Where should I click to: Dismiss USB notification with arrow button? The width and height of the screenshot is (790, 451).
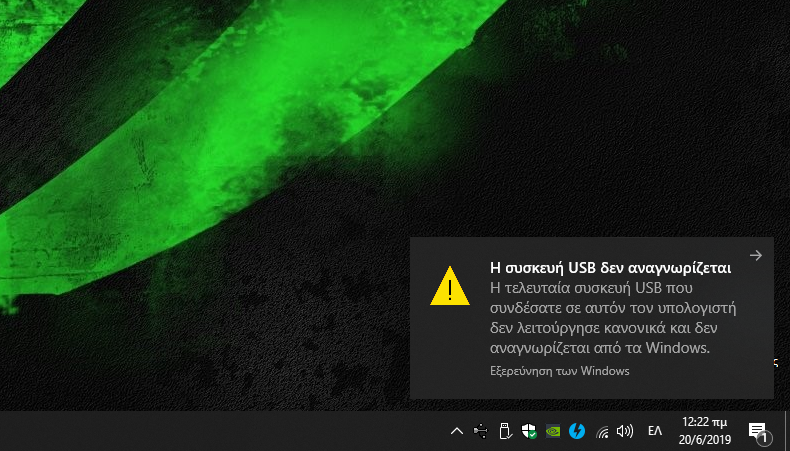(x=756, y=255)
